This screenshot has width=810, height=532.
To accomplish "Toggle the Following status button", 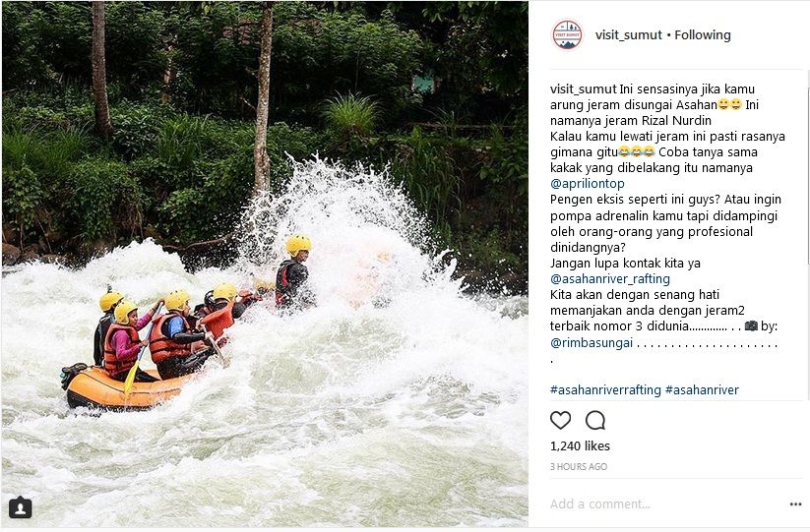I will pyautogui.click(x=703, y=35).
